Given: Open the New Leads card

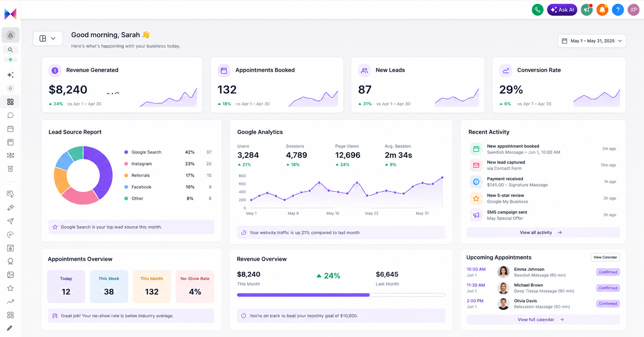Looking at the screenshot, I should 418,85.
